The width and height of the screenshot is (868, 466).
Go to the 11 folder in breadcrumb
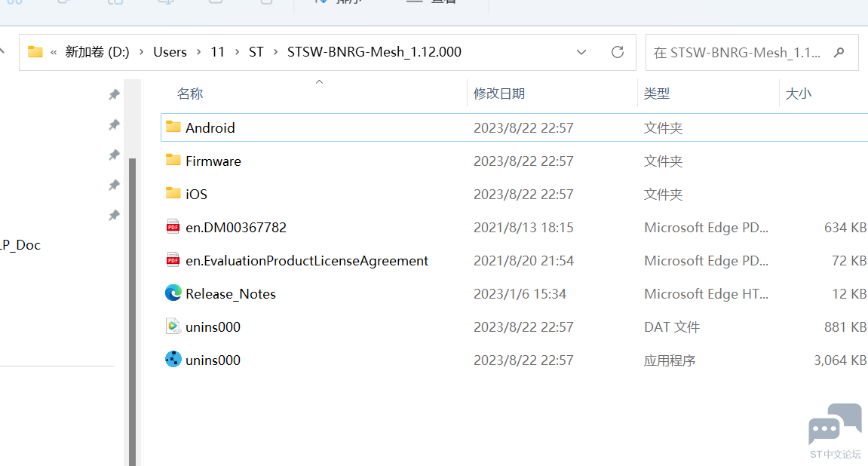tap(217, 52)
